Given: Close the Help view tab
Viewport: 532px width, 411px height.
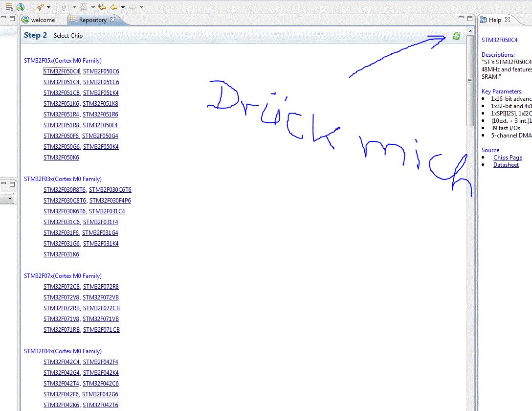Looking at the screenshot, I should (508, 20).
